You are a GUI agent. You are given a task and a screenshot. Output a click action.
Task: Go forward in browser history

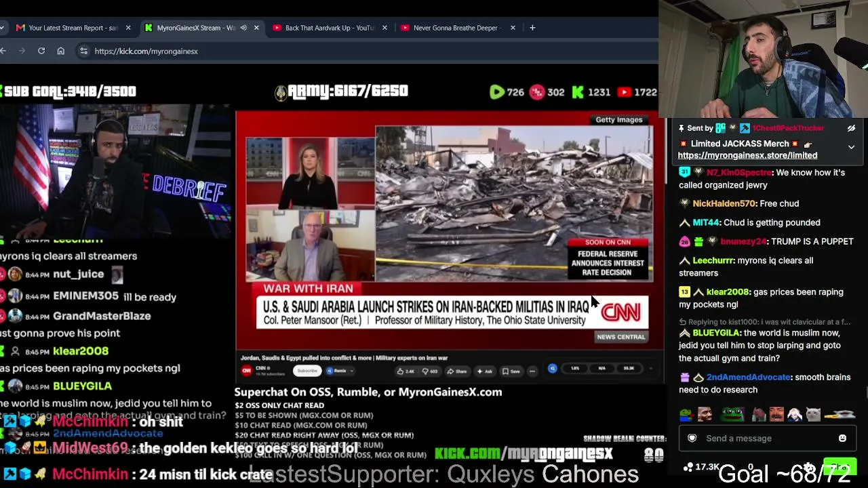click(22, 51)
